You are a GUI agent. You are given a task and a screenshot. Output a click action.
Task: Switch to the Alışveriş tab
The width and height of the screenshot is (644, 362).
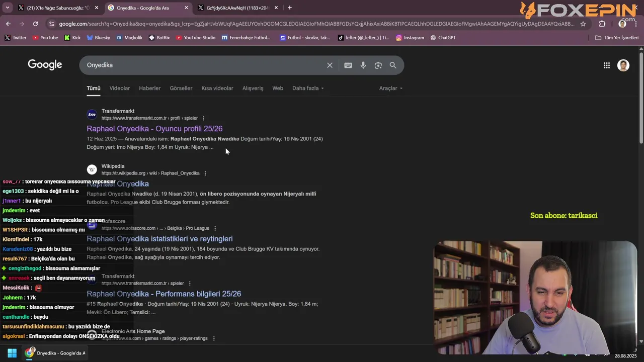tap(253, 88)
